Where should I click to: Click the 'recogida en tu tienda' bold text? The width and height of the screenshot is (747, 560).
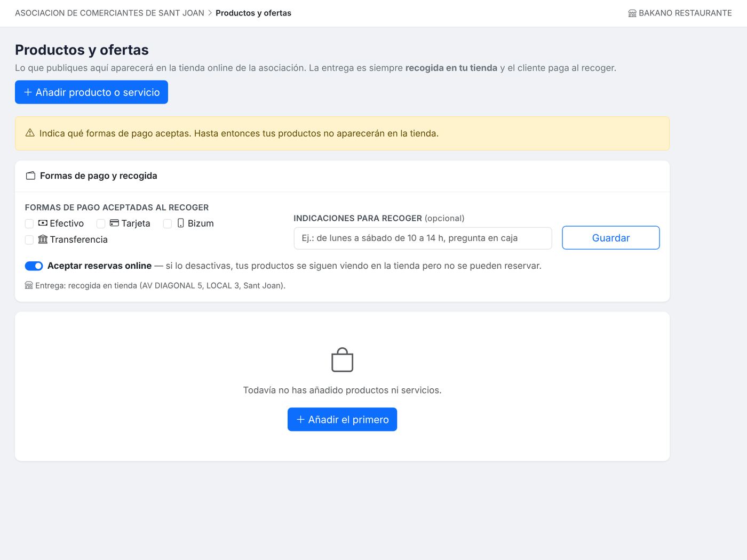[451, 68]
